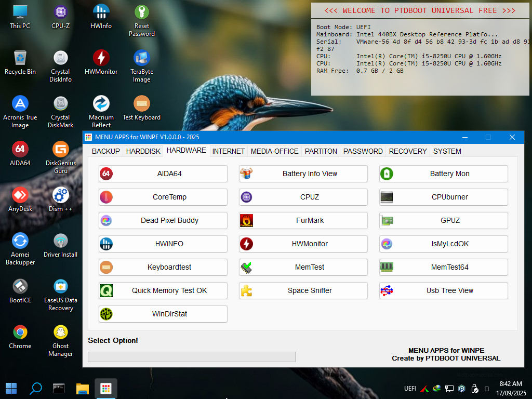Launch AnyDesk from the desktop
The image size is (532, 399).
[20, 195]
